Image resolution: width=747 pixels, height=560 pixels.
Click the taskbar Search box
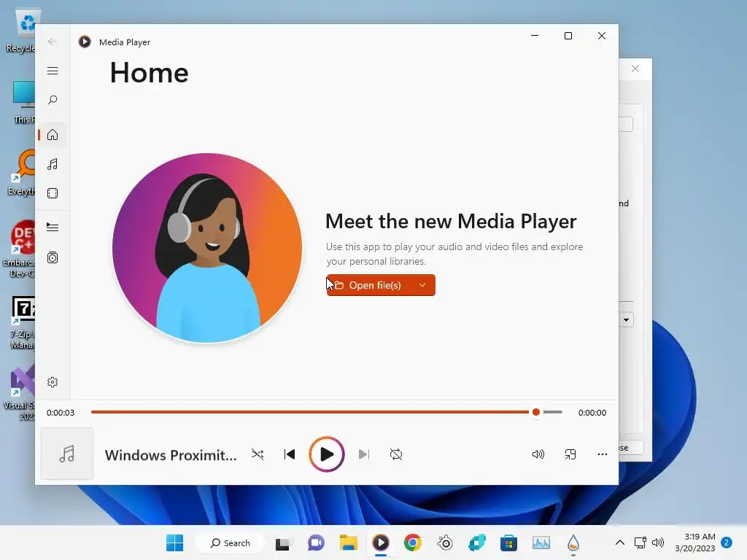[x=230, y=542]
